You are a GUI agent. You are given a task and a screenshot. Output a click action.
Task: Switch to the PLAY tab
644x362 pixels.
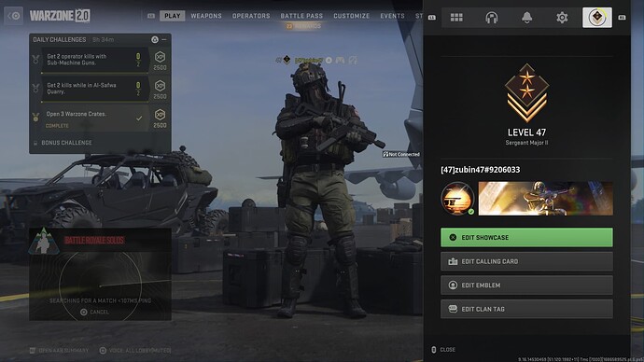(x=172, y=16)
